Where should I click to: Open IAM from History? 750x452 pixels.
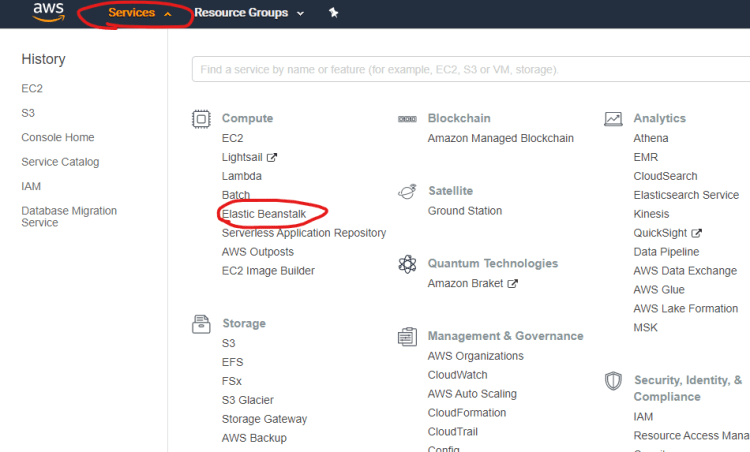pos(31,186)
